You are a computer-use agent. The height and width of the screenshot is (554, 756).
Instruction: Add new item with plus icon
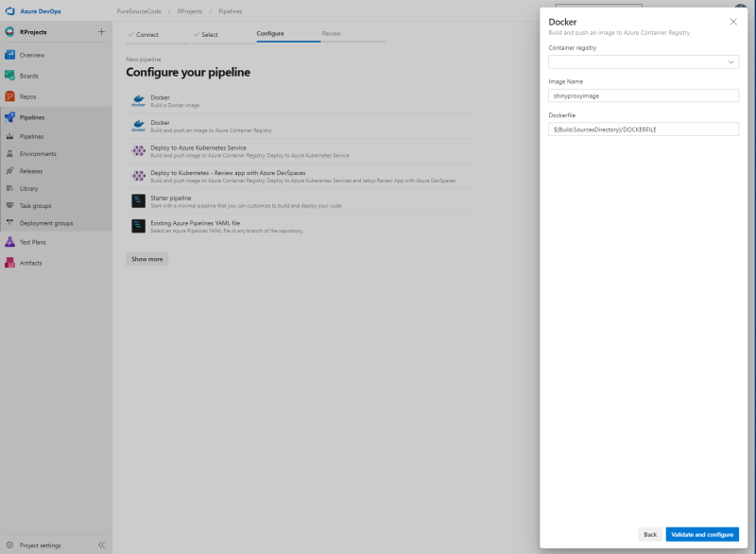[101, 32]
